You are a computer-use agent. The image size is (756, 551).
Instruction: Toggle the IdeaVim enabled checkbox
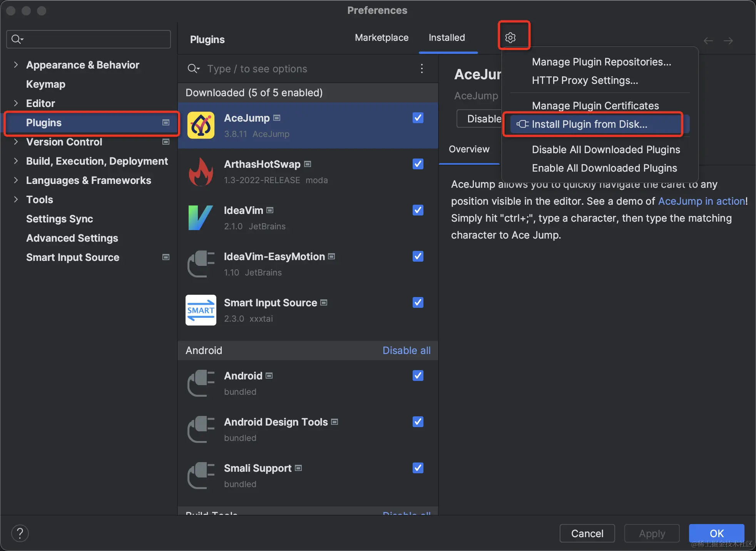(x=418, y=210)
